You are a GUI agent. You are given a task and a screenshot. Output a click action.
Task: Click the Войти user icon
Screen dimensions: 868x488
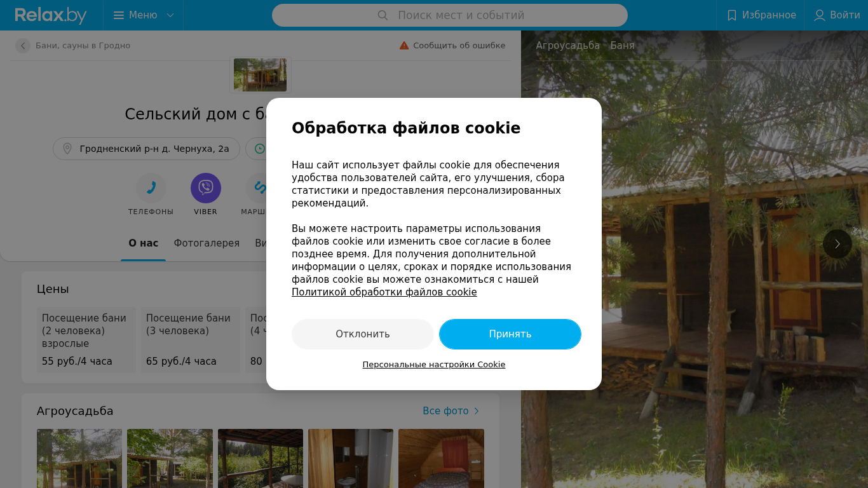pos(820,15)
